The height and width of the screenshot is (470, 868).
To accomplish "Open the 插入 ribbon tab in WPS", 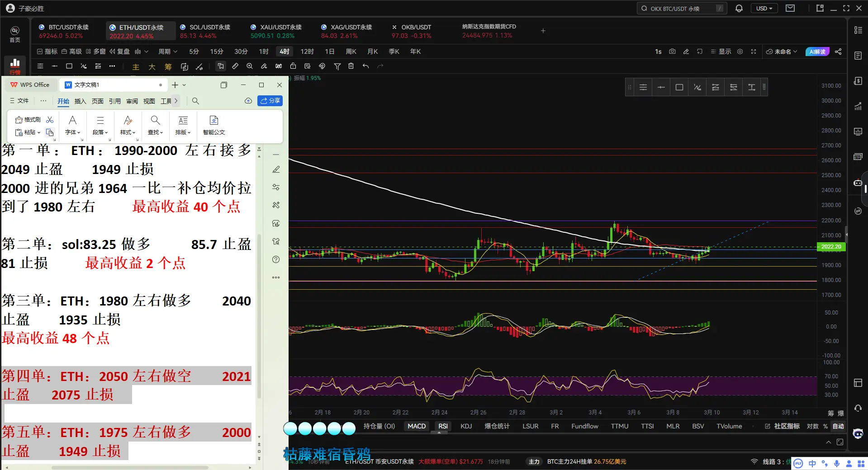I will coord(80,101).
